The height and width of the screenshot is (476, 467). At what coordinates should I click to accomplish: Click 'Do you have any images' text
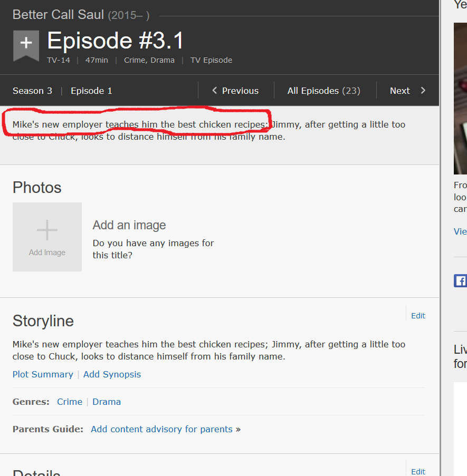(153, 249)
